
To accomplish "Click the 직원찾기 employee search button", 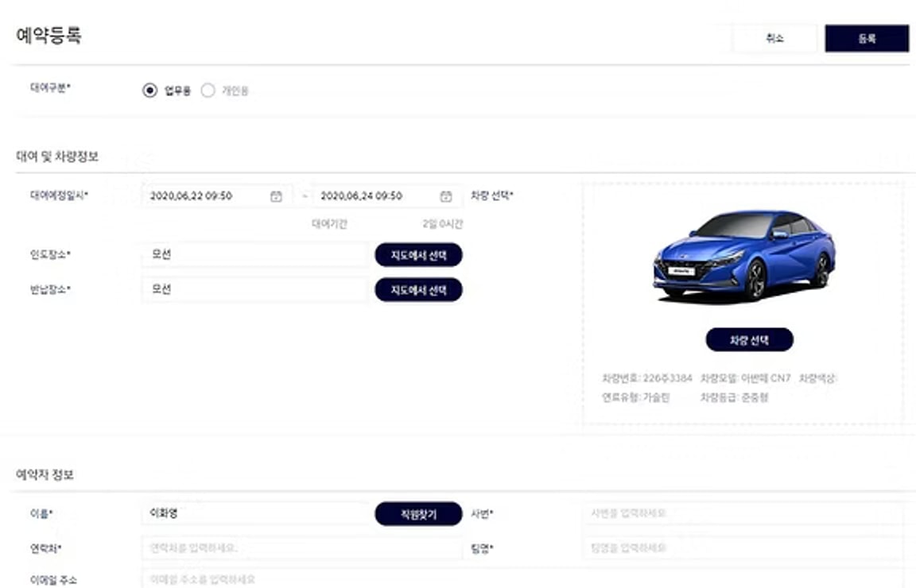I will 417,513.
